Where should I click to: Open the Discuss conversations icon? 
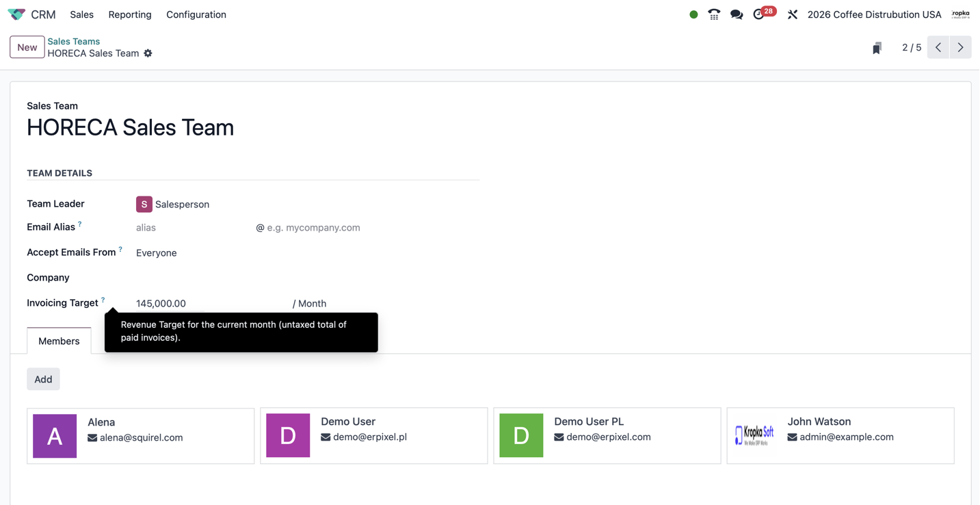pos(737,14)
